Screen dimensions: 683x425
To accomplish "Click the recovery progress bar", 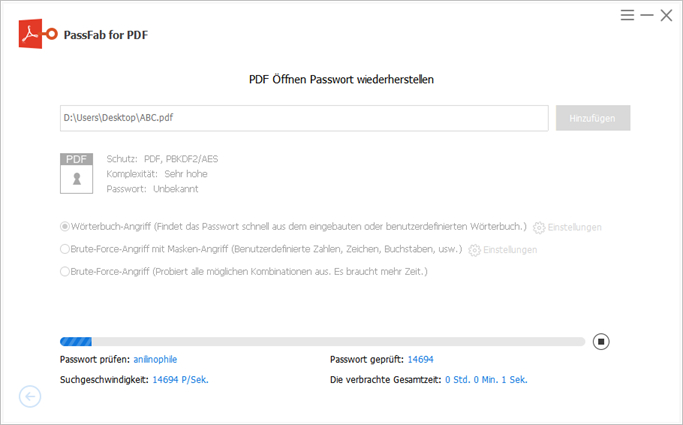I will pos(322,341).
